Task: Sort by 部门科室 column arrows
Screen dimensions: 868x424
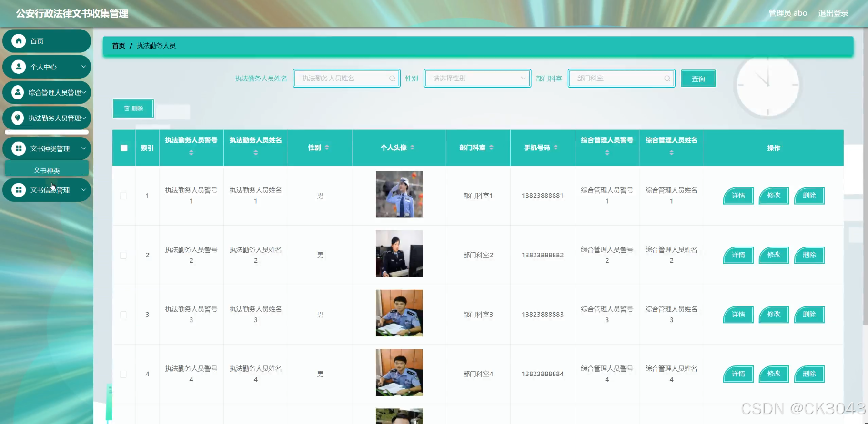Action: (x=491, y=148)
